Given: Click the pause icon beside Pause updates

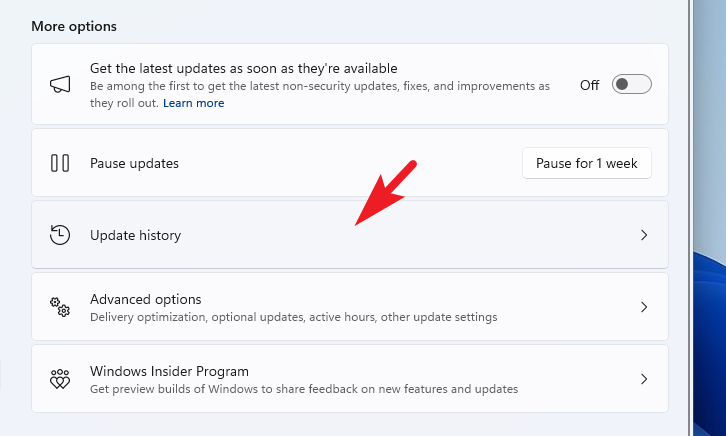Looking at the screenshot, I should click(x=60, y=163).
